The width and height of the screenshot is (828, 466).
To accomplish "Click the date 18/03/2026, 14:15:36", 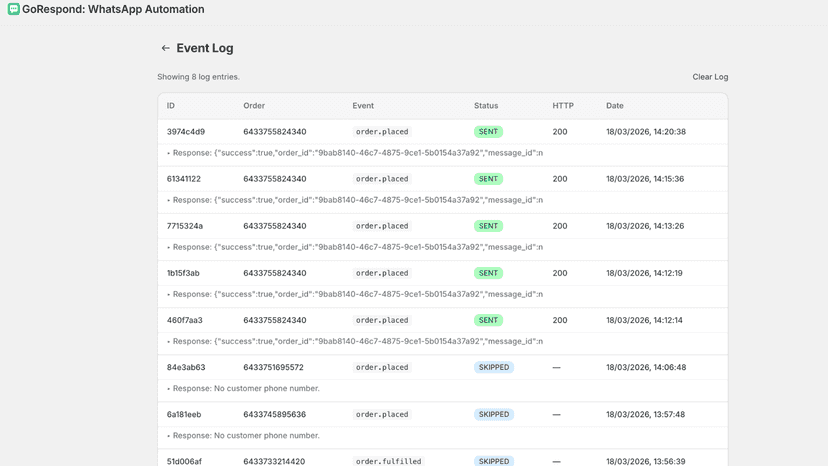I will tap(645, 179).
